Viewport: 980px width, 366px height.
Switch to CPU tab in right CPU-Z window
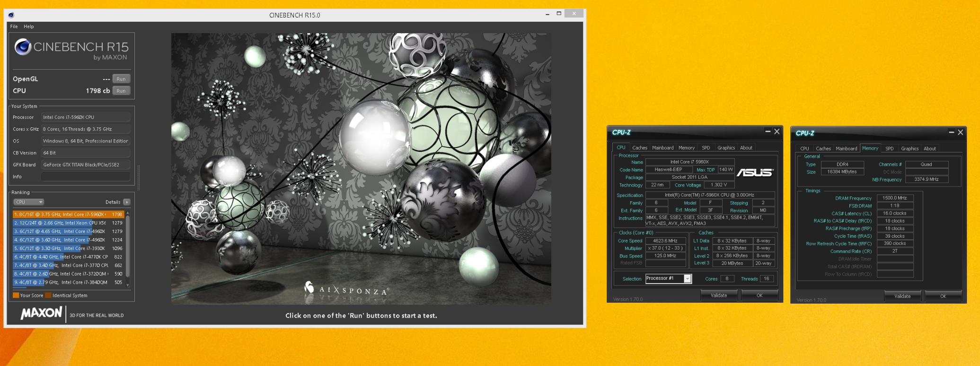(x=804, y=149)
